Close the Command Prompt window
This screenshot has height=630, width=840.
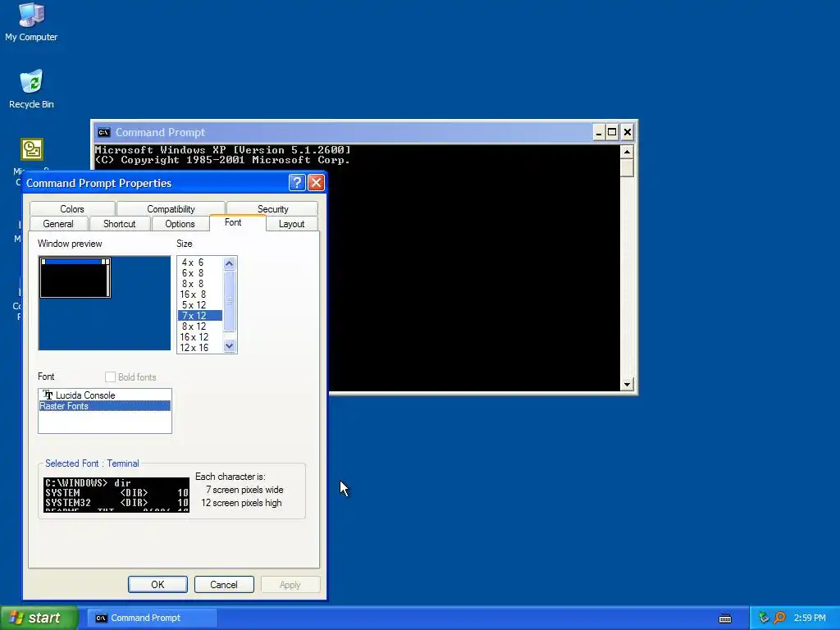pos(628,132)
